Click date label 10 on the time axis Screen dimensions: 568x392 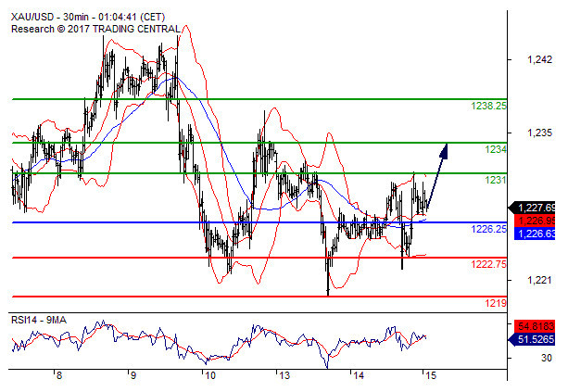point(210,375)
